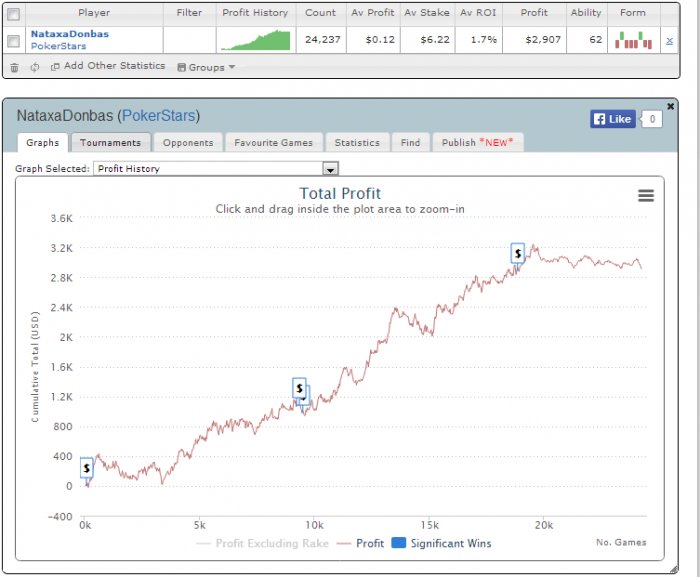Click the Facebook Like button
Screen dimensions: 700x577
coord(612,119)
